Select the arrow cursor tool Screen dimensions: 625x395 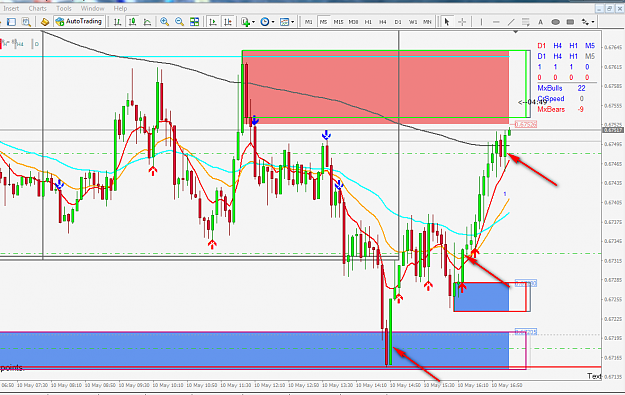(447, 22)
